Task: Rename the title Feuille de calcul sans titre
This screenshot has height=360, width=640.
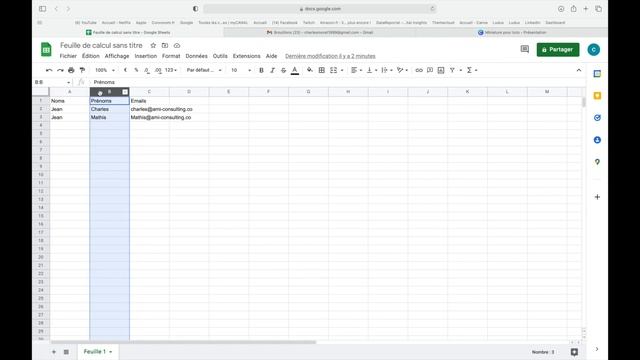Action: click(101, 45)
